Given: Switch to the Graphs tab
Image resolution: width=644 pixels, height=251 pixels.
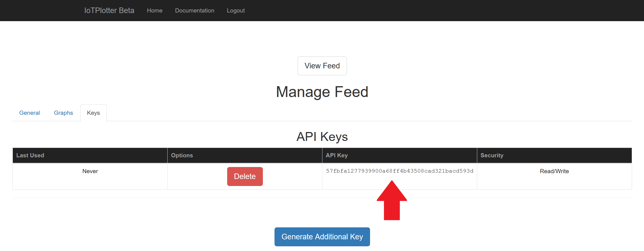Looking at the screenshot, I should click(63, 113).
